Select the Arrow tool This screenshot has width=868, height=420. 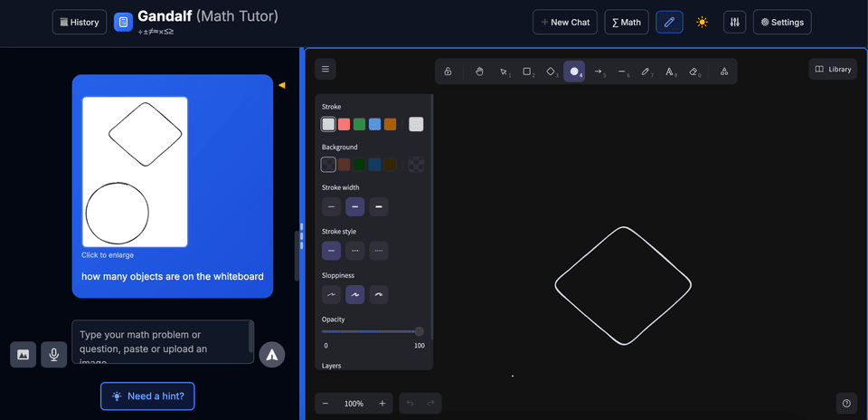click(598, 72)
